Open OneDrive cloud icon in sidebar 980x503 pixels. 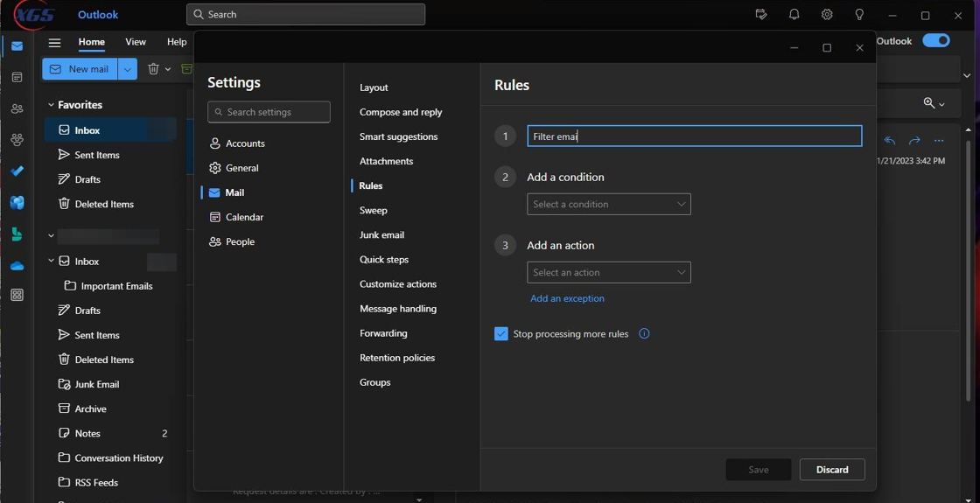pos(17,266)
